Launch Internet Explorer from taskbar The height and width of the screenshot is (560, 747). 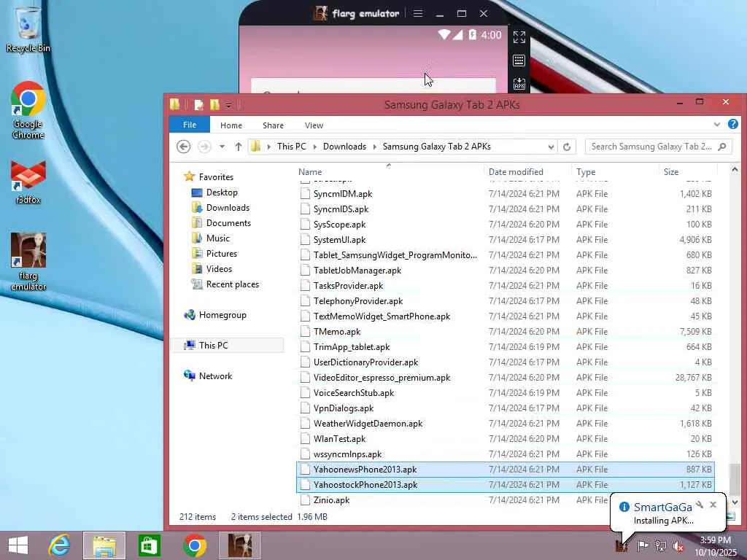point(59,545)
